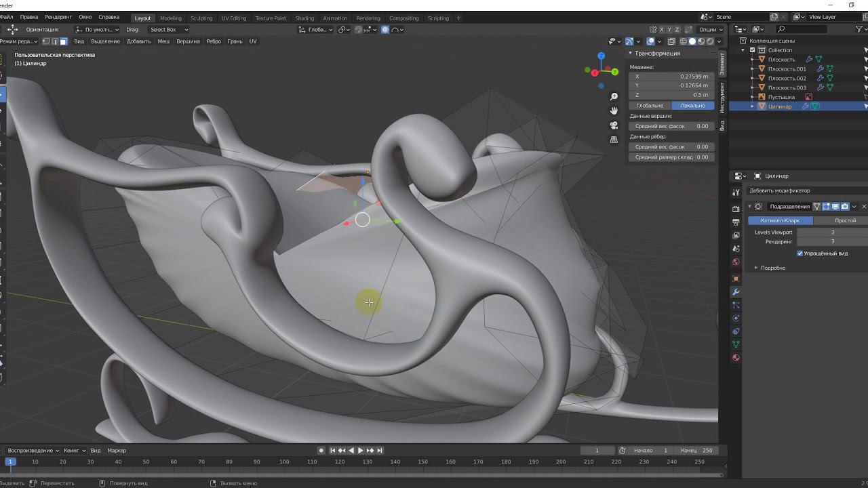Toggle proportional editing button
The image size is (868, 488).
point(385,30)
